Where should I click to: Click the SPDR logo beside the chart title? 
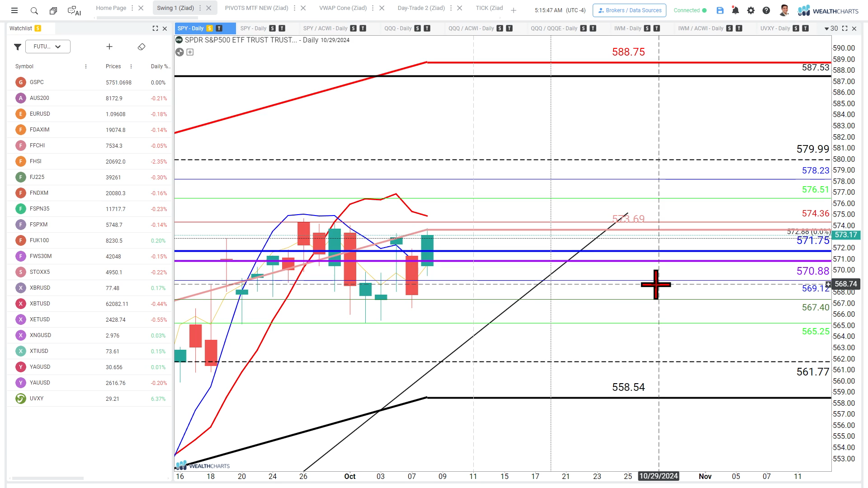(179, 40)
